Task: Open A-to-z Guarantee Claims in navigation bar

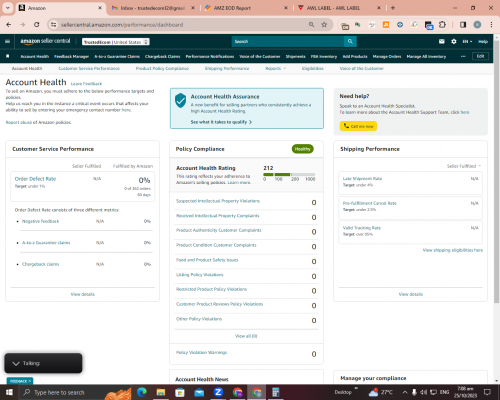Action: [117, 56]
